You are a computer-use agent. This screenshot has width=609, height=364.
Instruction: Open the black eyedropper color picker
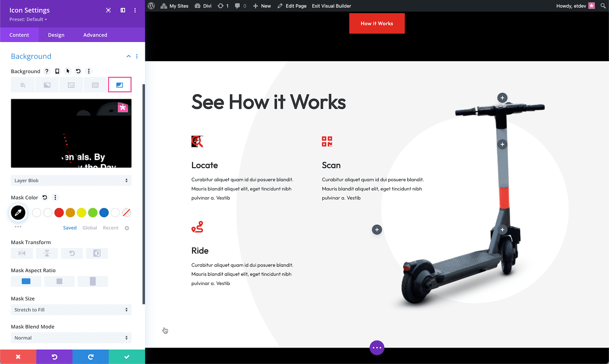[x=18, y=213]
